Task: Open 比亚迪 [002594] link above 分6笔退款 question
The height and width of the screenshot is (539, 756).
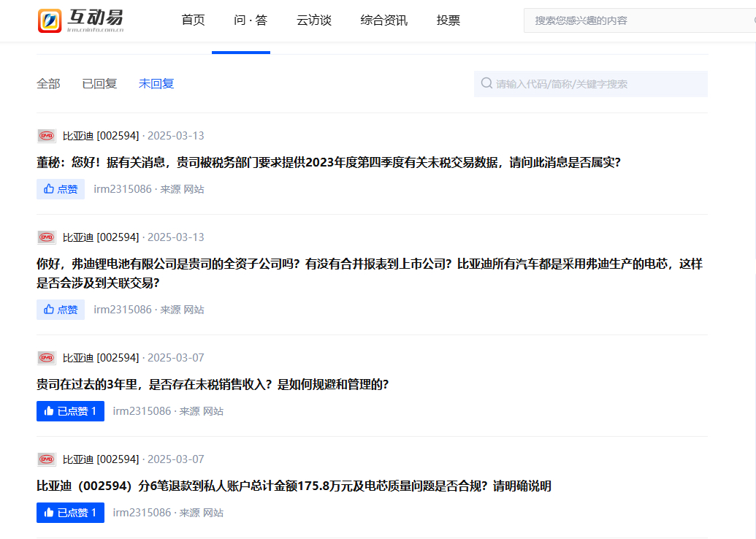Action: pyautogui.click(x=101, y=459)
